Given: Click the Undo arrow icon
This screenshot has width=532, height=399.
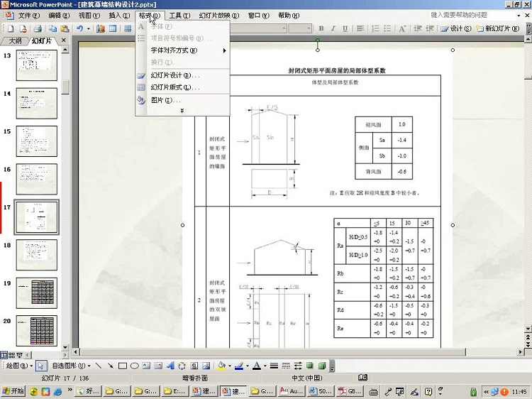Looking at the screenshot, I should 79,28.
